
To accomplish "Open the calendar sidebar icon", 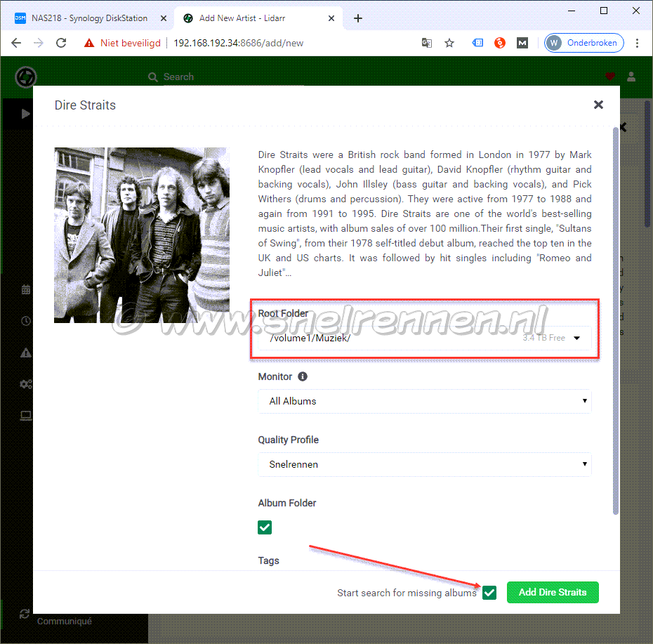I will [26, 289].
